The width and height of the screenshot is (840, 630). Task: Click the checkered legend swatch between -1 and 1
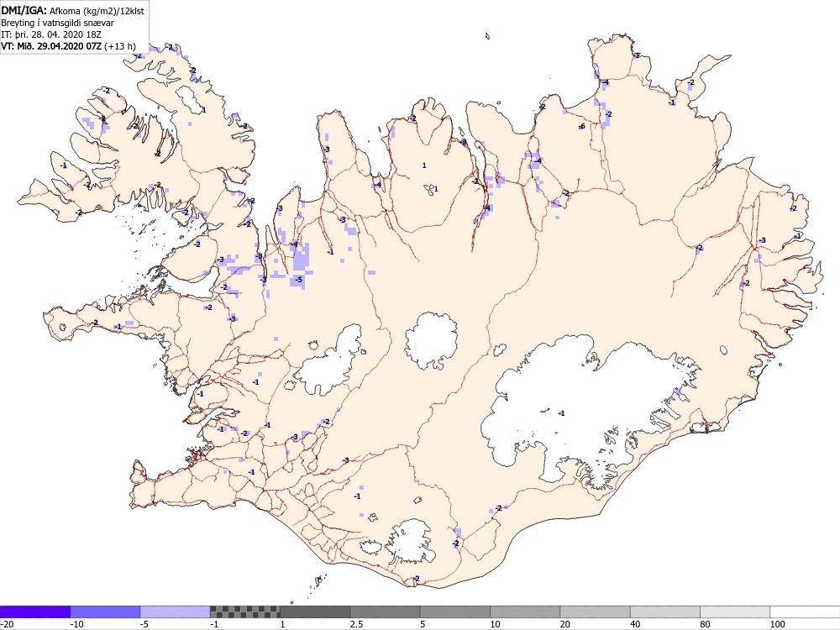coord(244,612)
